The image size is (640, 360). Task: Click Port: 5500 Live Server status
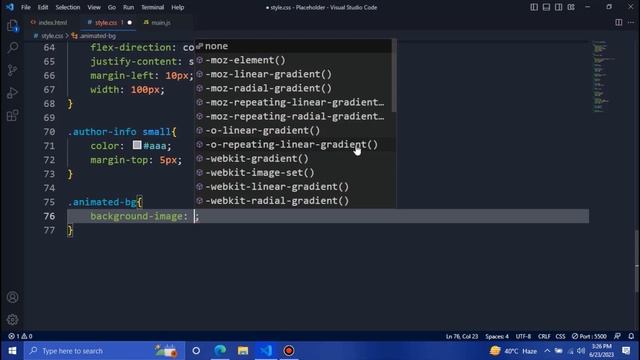pyautogui.click(x=589, y=336)
